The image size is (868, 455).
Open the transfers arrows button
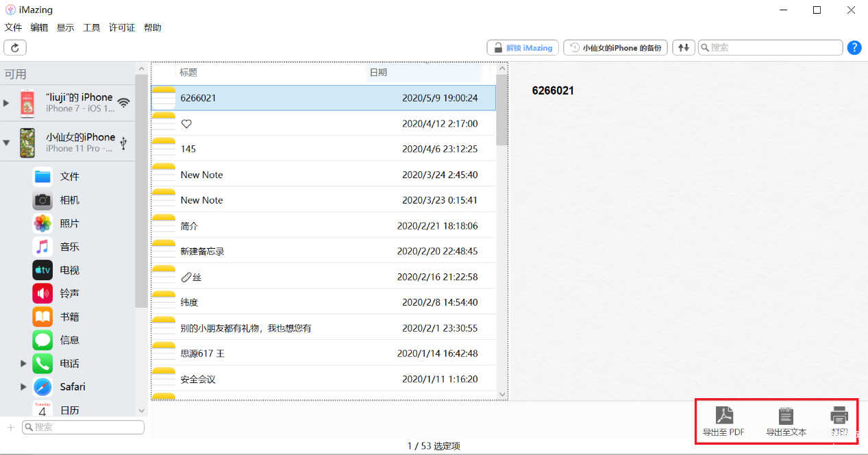coord(682,47)
